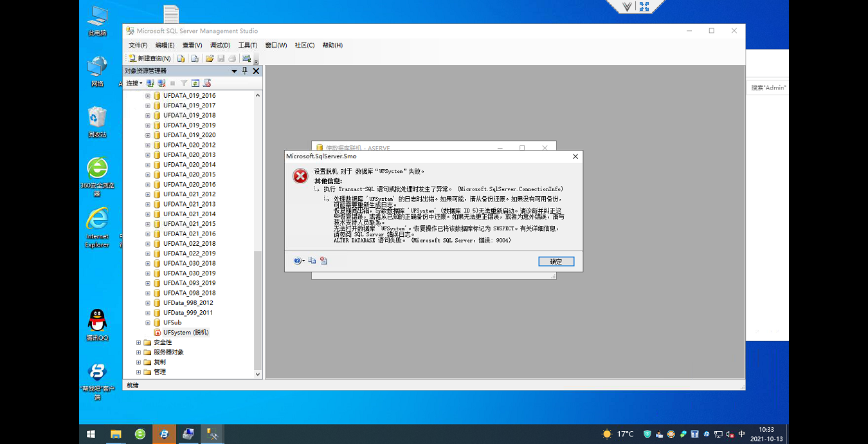868x444 pixels.
Task: Click the copy message icon in error dialog
Action: point(312,261)
